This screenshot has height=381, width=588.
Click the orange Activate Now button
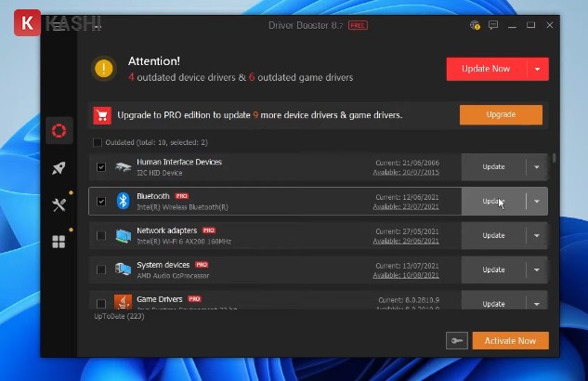coord(510,341)
